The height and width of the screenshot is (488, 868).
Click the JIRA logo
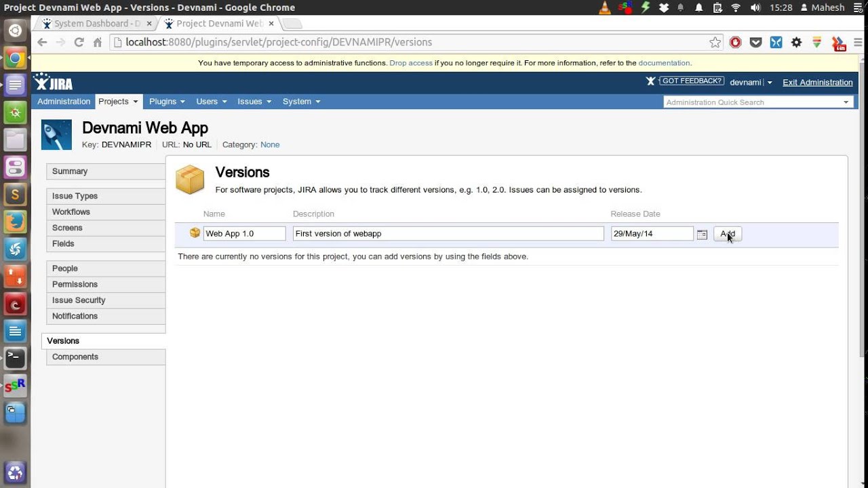pyautogui.click(x=54, y=83)
